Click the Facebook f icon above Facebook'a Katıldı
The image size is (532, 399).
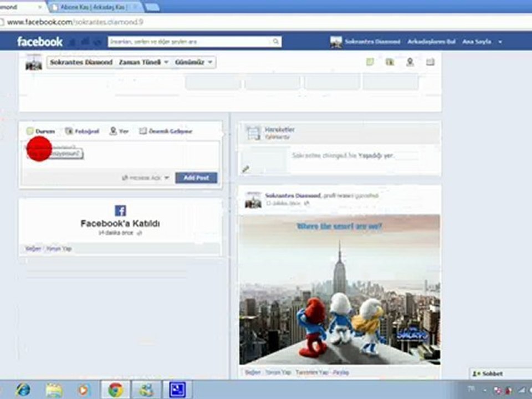pos(120,211)
